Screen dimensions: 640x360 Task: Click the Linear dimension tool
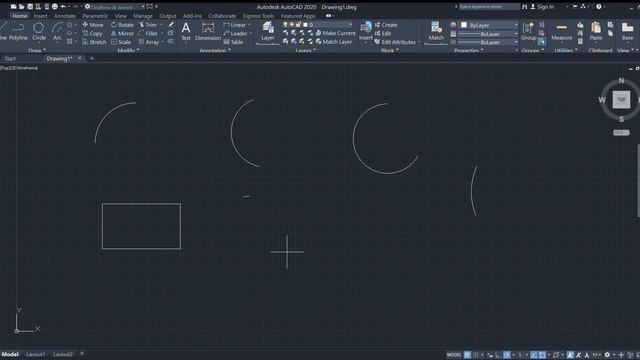(235, 25)
